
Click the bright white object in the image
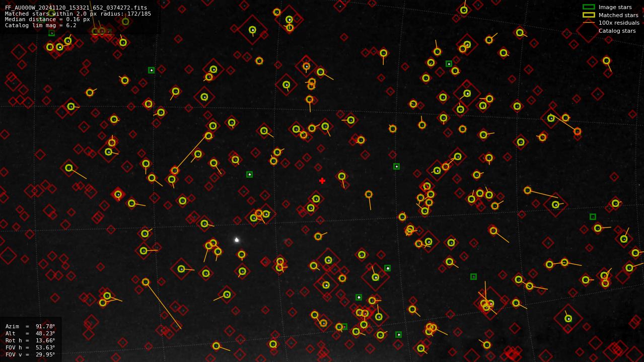(237, 240)
